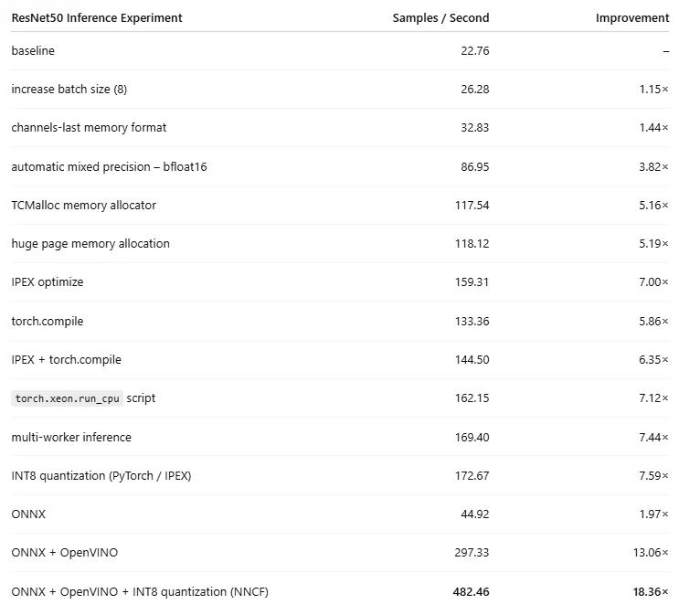Click the 297.33 samples per second value

click(472, 553)
